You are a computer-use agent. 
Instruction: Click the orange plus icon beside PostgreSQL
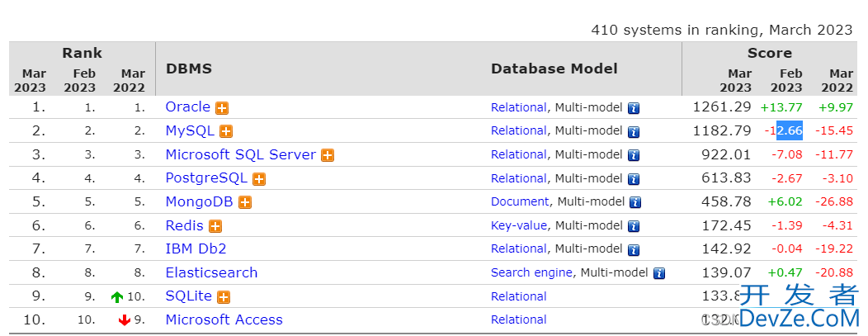pos(258,179)
